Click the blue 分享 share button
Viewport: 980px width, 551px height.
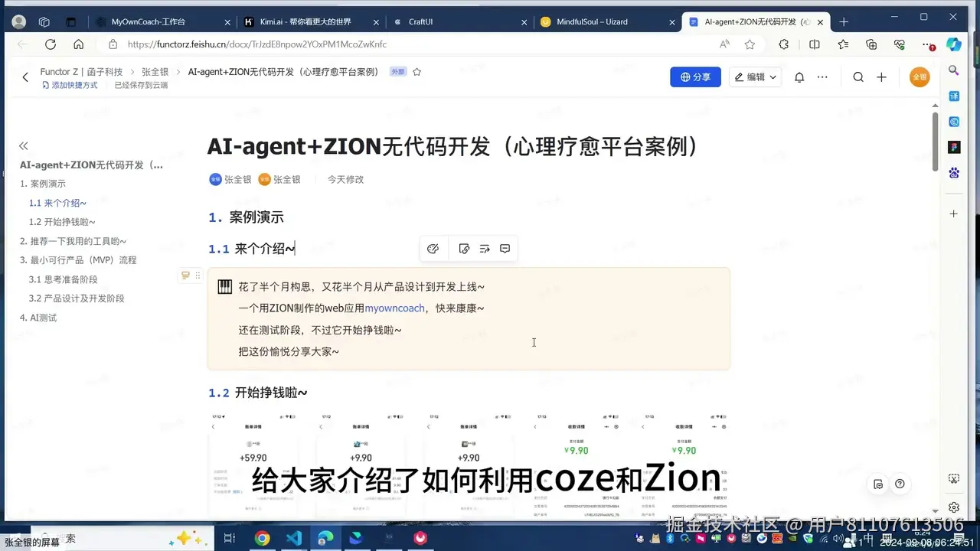(x=695, y=77)
